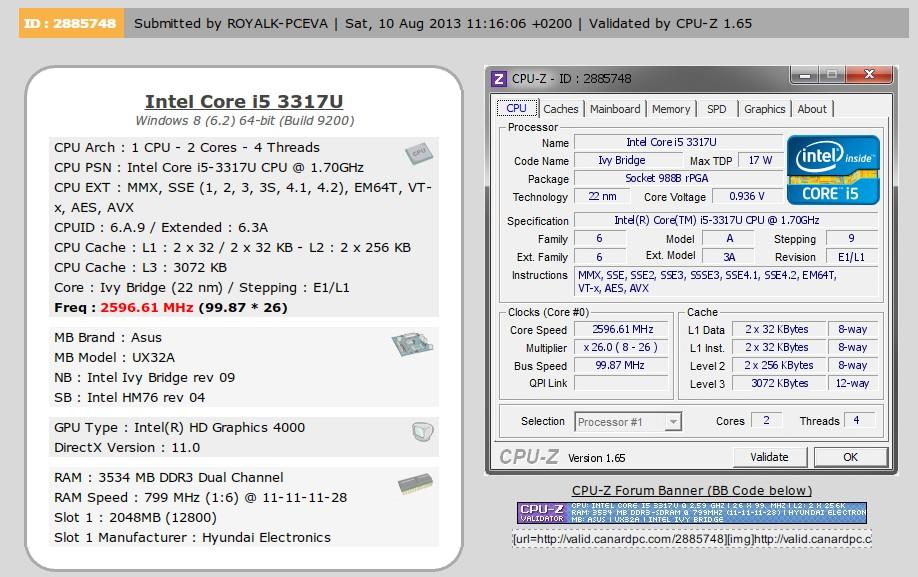Click the DirectX Version : 11.0 line
The width and height of the screenshot is (918, 577).
[127, 448]
